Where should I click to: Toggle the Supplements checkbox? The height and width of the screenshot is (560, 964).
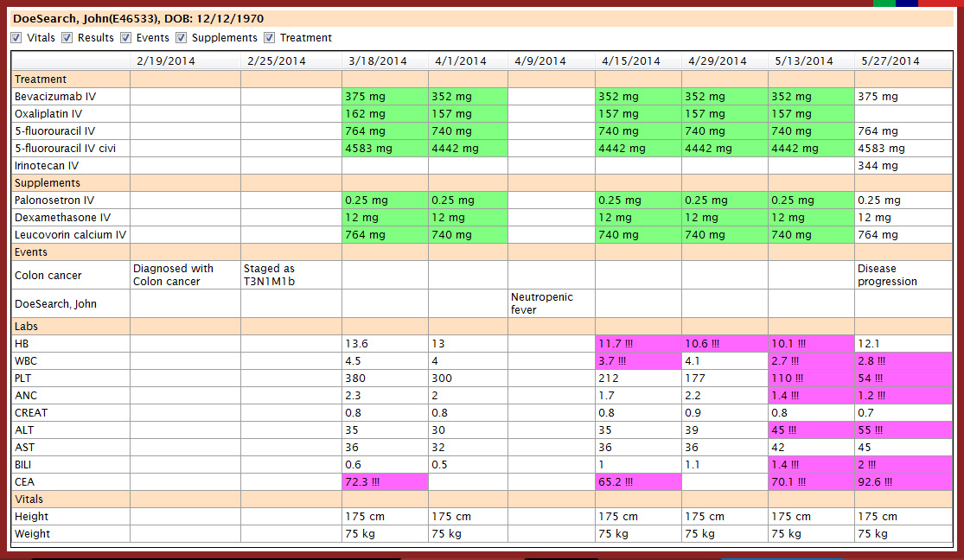tap(181, 37)
